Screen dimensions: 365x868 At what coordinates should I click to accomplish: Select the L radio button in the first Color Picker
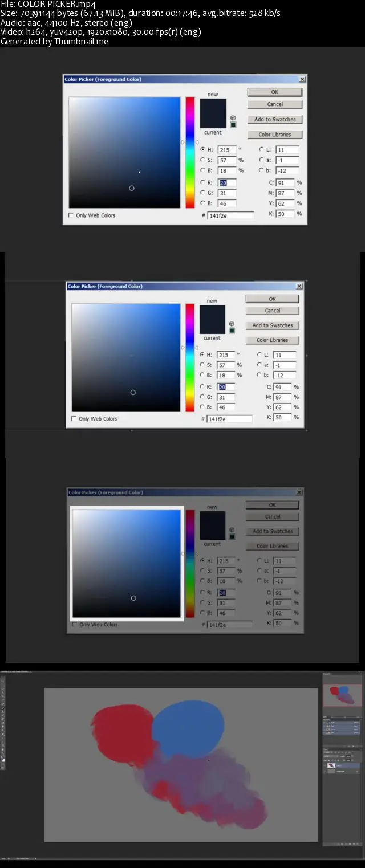[261, 150]
